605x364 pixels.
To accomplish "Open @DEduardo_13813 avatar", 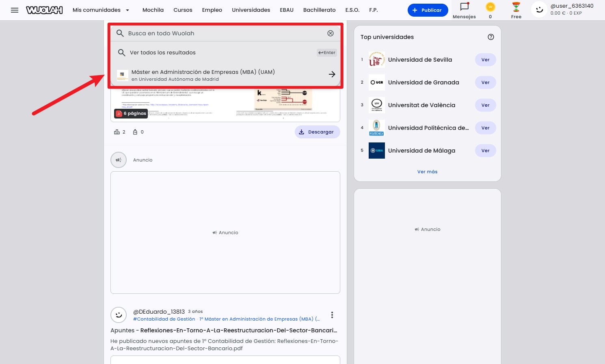I will tap(119, 315).
